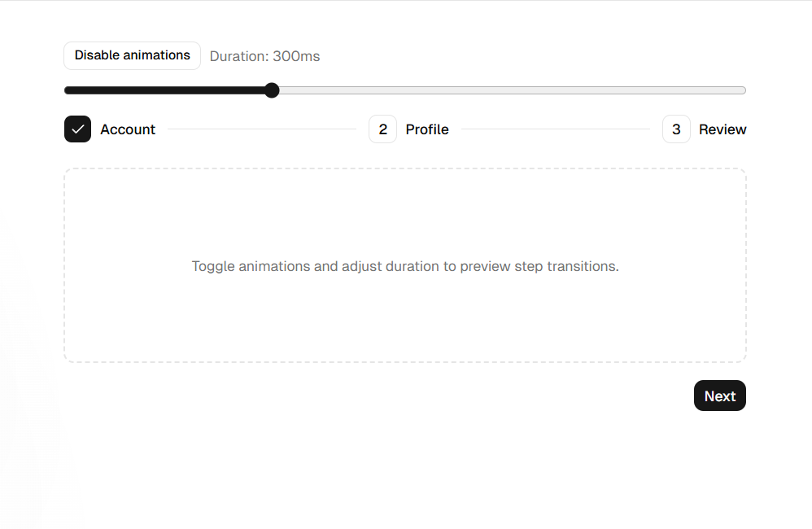Click the dark filled part of the duration slider
The image size is (812, 529).
pos(164,90)
